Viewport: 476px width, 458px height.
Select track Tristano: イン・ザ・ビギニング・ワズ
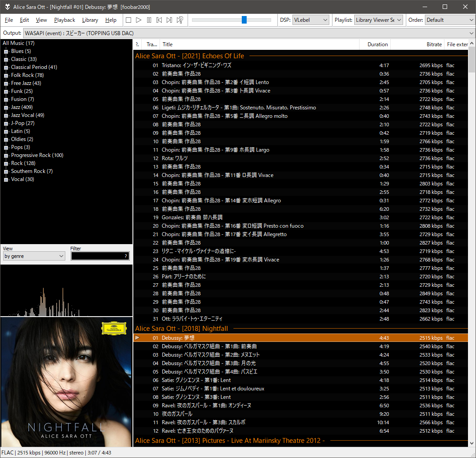point(300,65)
